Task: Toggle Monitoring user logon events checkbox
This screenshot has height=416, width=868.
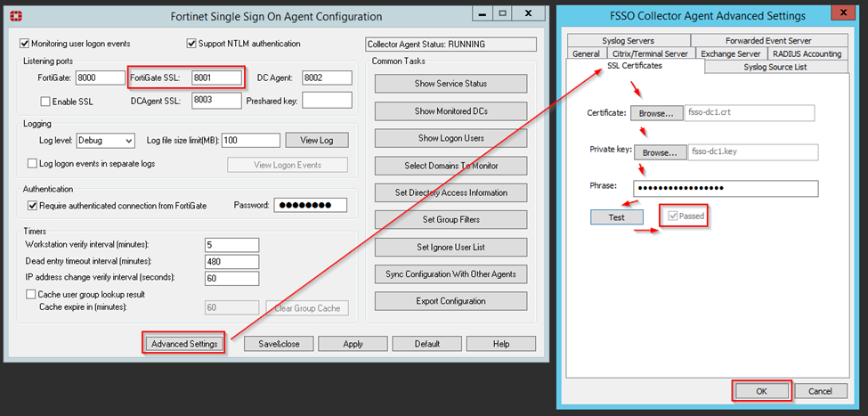Action: (24, 44)
